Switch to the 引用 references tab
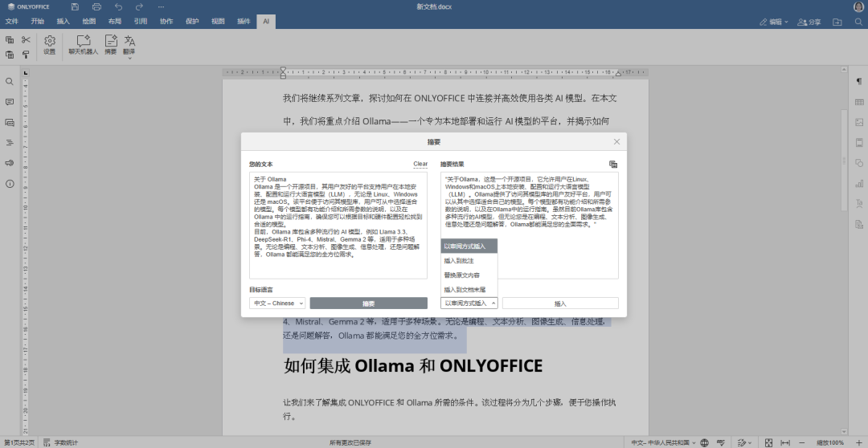The height and width of the screenshot is (448, 868). pyautogui.click(x=141, y=22)
